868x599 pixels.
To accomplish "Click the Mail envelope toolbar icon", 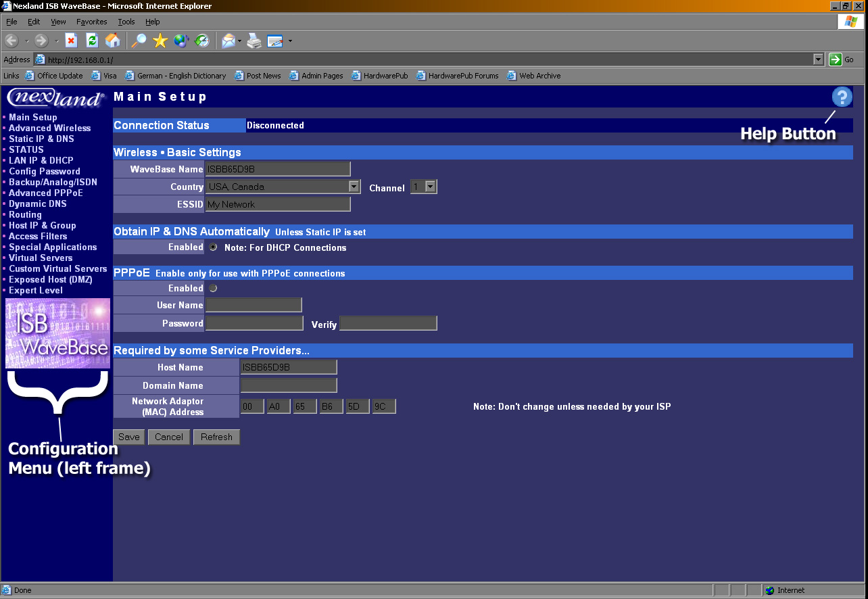I will pos(228,41).
